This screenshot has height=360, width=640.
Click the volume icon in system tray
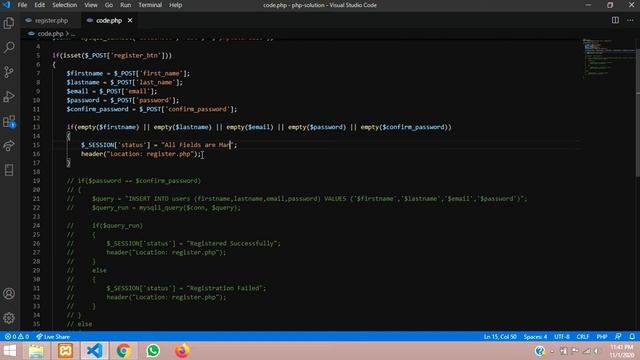(596, 351)
